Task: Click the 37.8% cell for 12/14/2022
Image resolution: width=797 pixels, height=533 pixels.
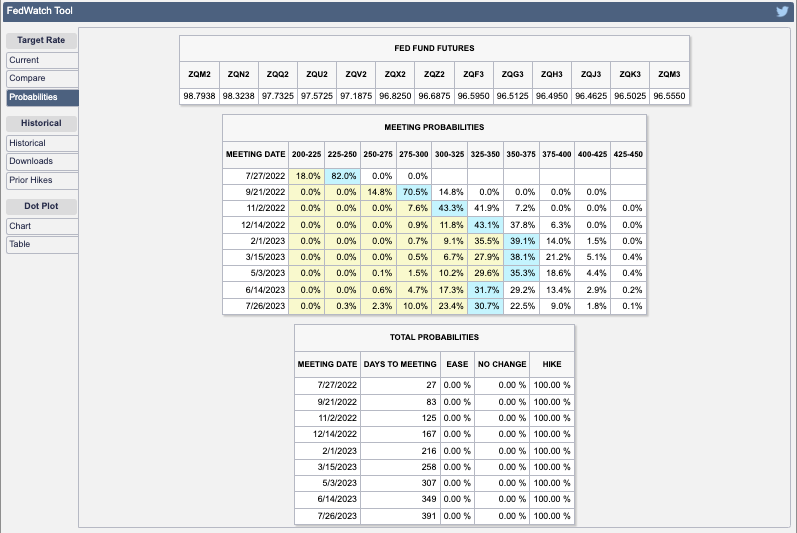Action: 522,225
